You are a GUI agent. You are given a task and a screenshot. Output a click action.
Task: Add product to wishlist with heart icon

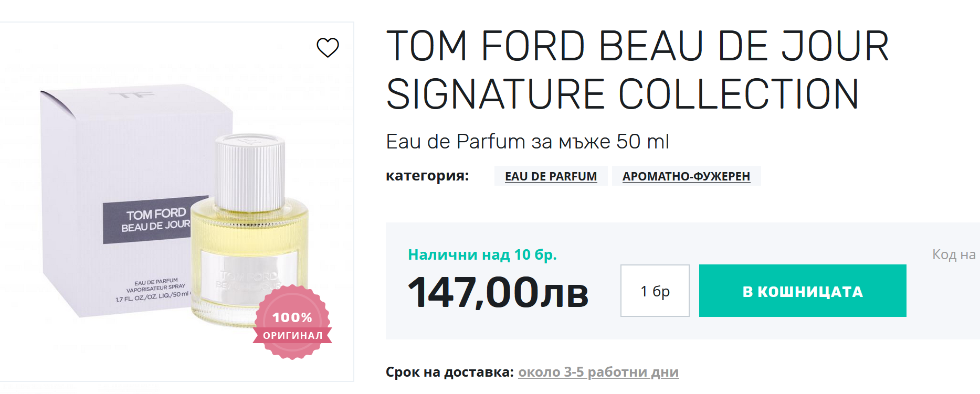[x=328, y=48]
